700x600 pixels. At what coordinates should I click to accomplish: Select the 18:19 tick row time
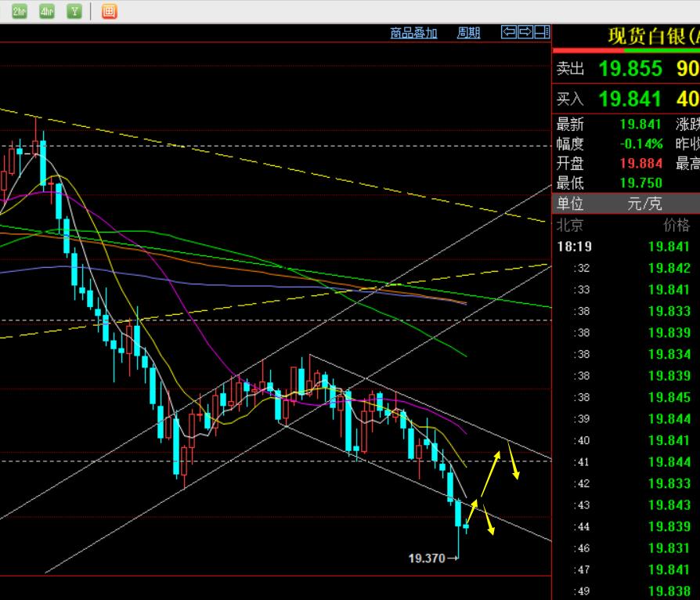pos(575,247)
